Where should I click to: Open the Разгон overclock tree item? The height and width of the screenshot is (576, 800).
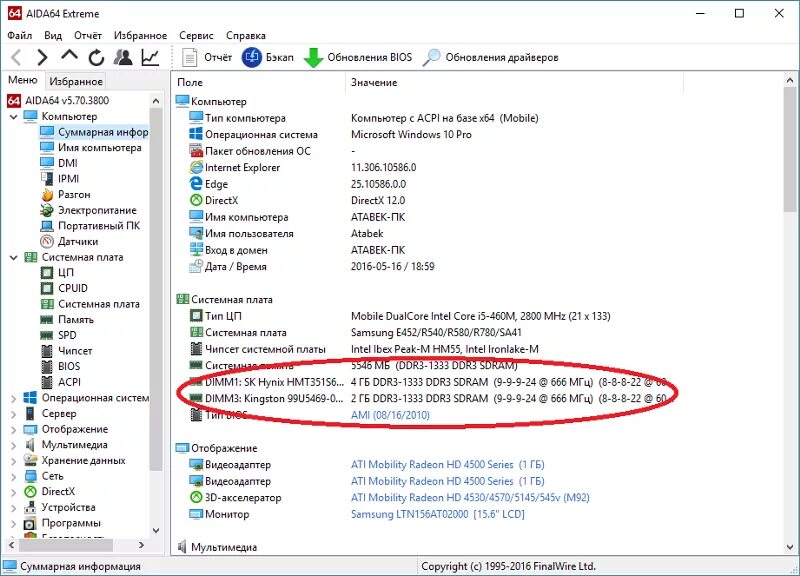tap(65, 194)
